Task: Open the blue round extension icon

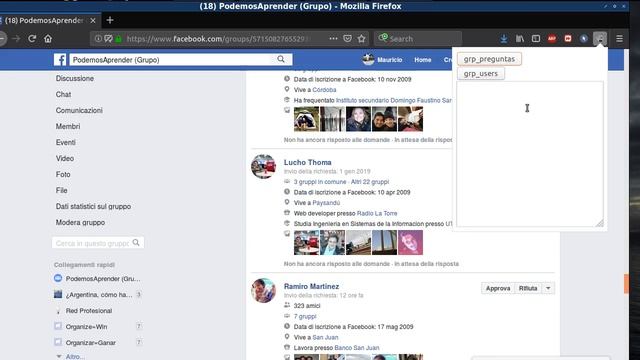Action: click(584, 39)
